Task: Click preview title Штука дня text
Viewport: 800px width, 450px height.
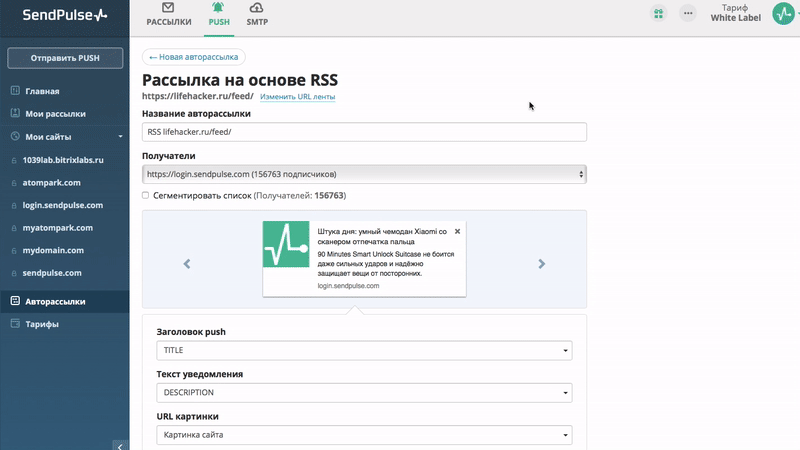Action: tap(382, 237)
